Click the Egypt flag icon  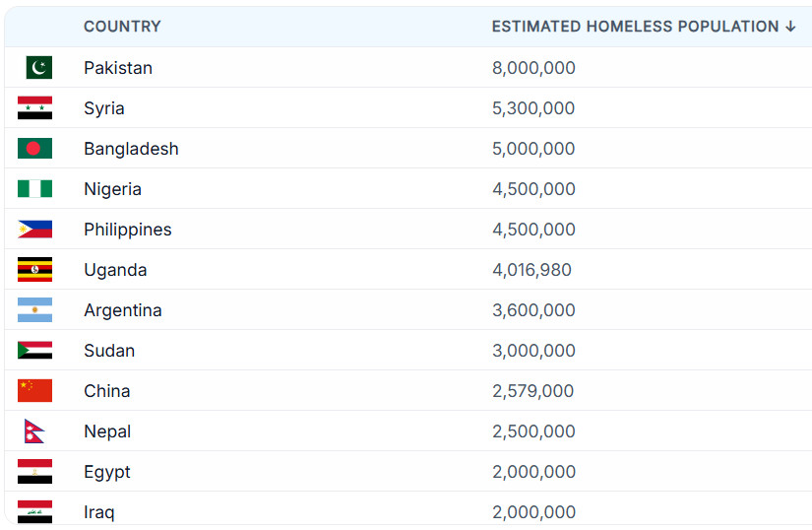click(34, 472)
